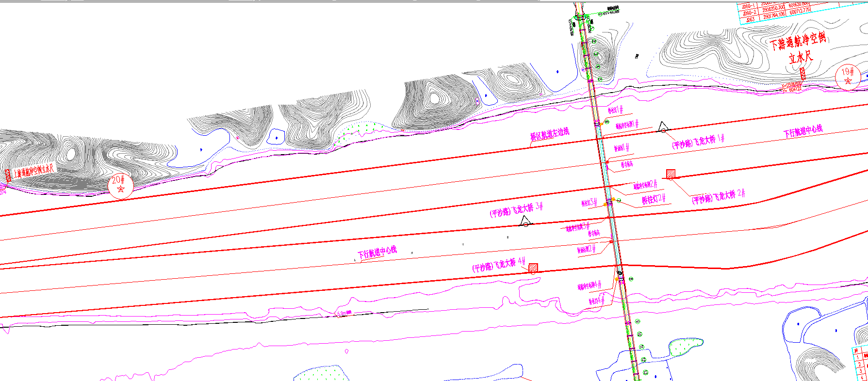868x381 pixels.
Task: Click the (平沙路)飞龙大桥 4# text label
Action: pos(498,265)
